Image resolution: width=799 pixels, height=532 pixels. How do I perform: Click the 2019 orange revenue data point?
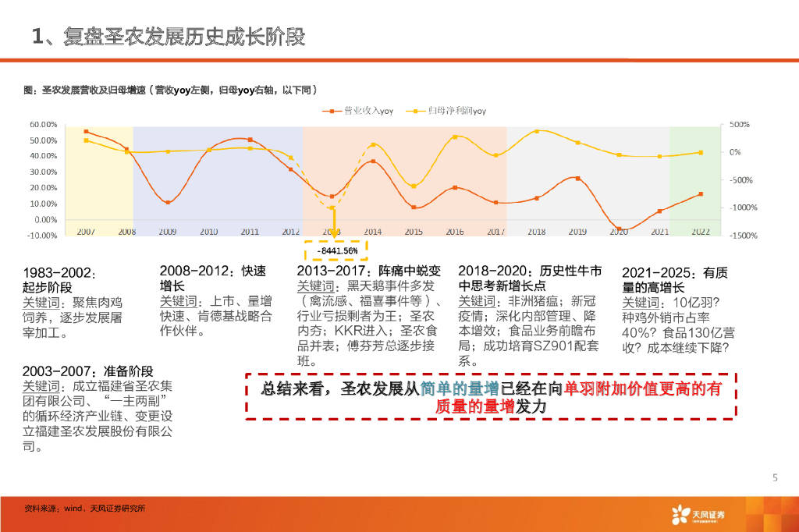(578, 179)
